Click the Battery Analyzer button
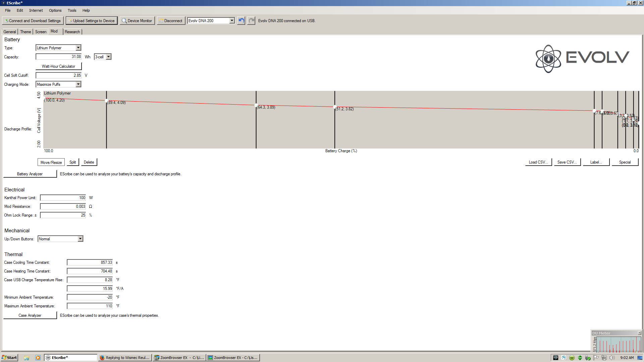 (30, 174)
